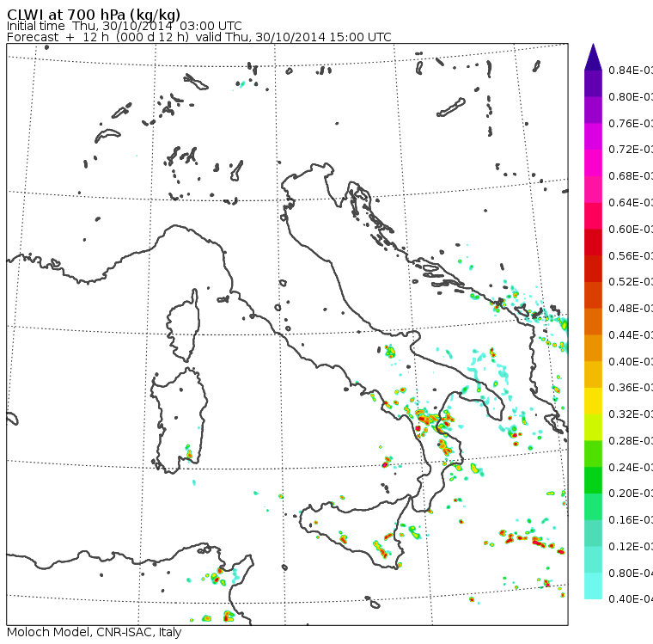
Task: Click the 0.40E-03 colorbar label
Action: coord(631,361)
